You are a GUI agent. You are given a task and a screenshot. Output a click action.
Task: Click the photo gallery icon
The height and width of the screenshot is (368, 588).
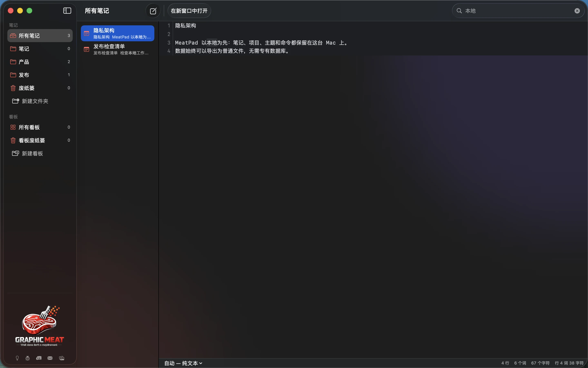62,358
